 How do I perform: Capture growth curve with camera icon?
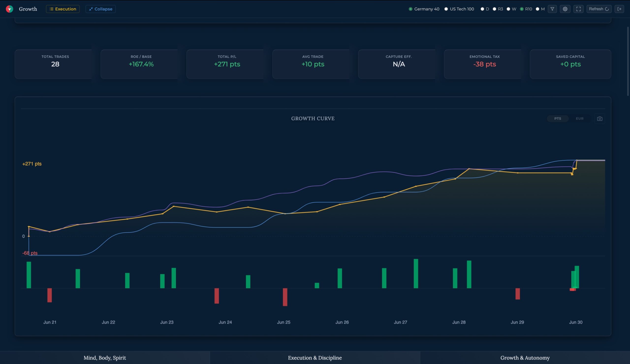point(600,118)
